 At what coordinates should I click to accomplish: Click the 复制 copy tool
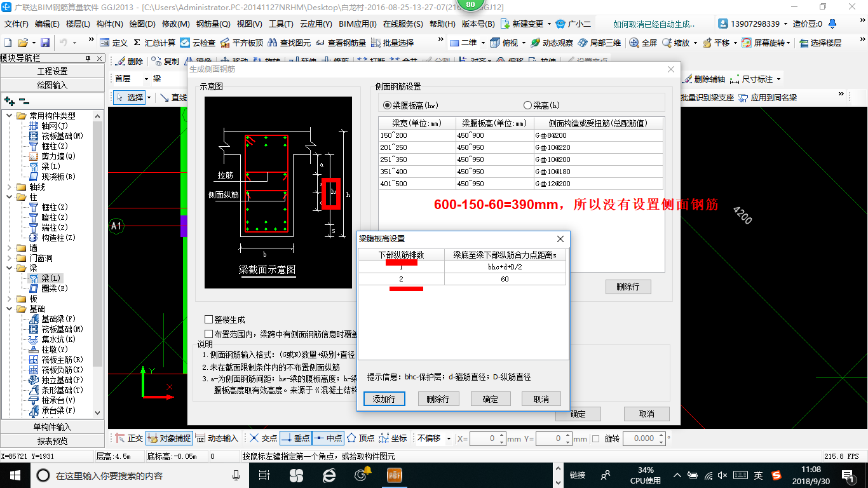[166, 61]
